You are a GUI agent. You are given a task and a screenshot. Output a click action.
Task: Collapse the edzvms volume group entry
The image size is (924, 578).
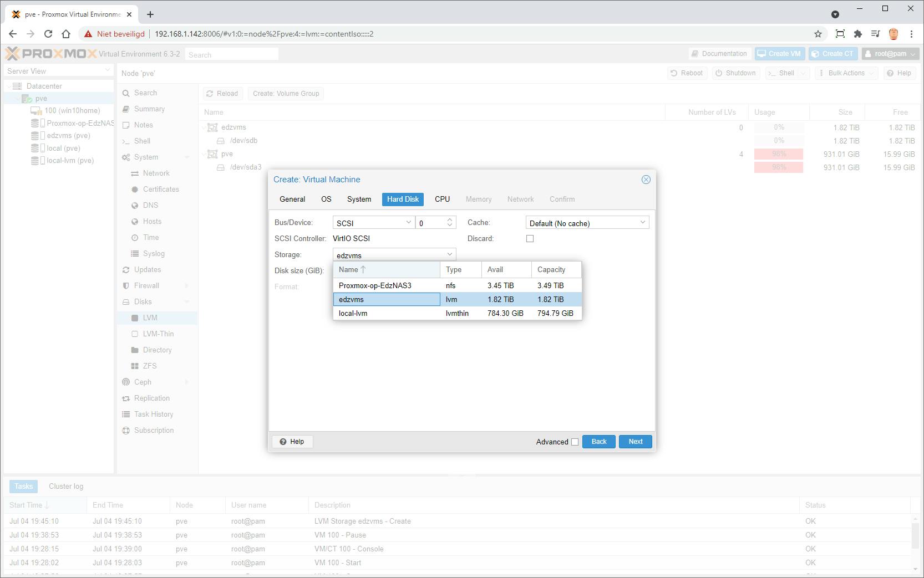[204, 127]
